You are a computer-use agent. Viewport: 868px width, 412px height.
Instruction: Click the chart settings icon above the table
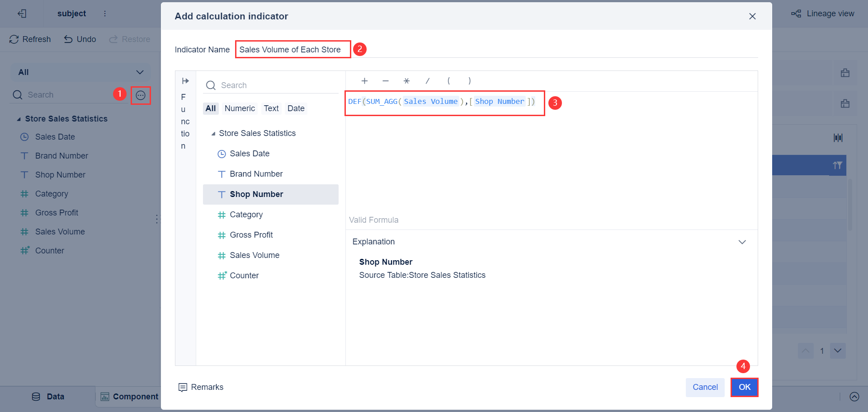tap(838, 138)
